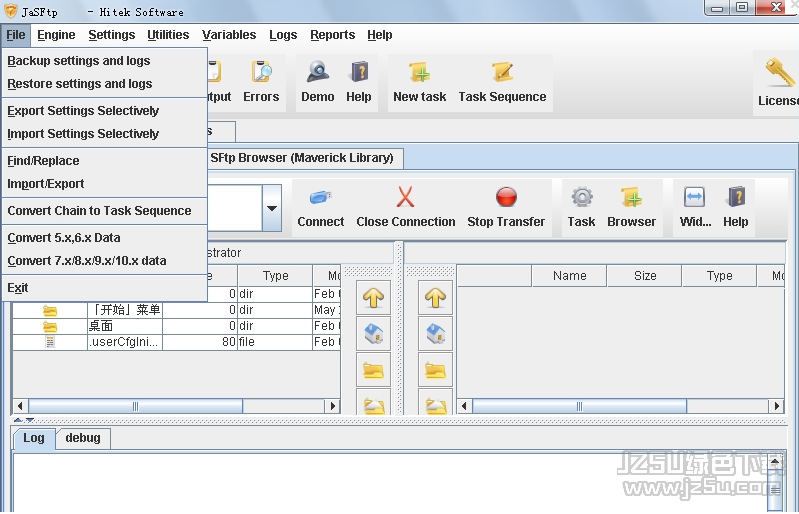Image resolution: width=799 pixels, height=514 pixels.
Task: Collapse log panel with split-pane arrows
Action: (30, 420)
